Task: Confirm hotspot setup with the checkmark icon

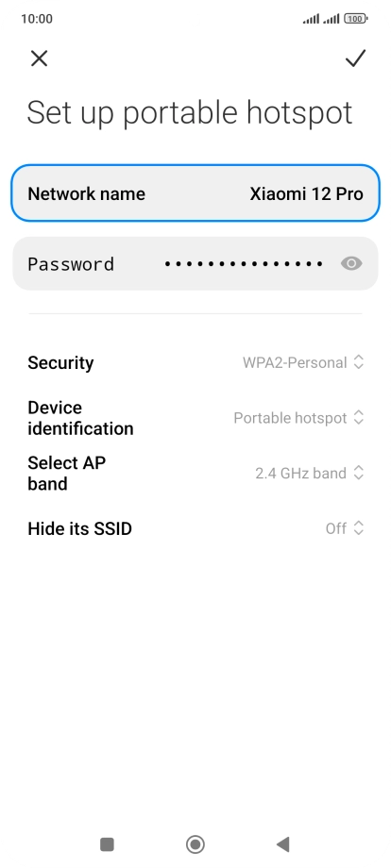Action: [355, 58]
